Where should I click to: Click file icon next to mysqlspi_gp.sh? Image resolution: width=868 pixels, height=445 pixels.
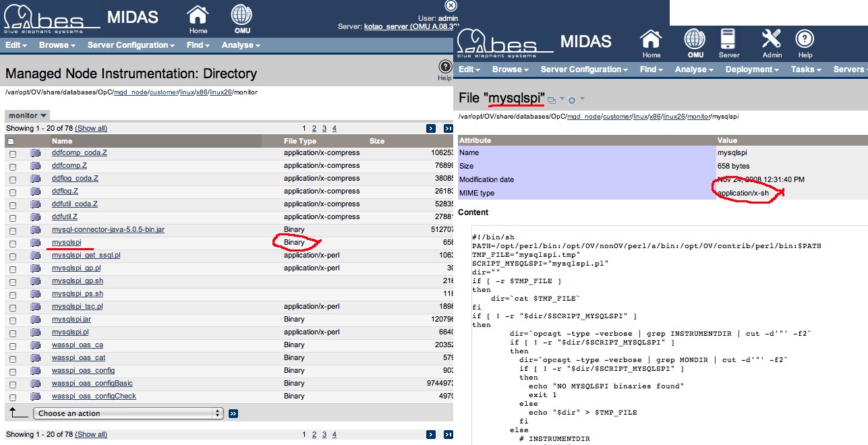click(35, 281)
